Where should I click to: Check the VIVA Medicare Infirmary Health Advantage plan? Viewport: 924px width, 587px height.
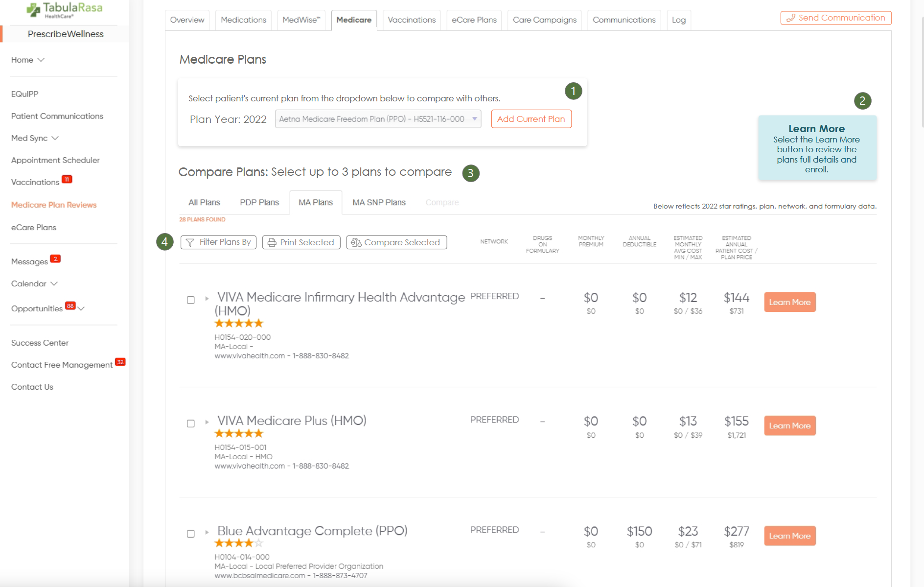coord(191,300)
